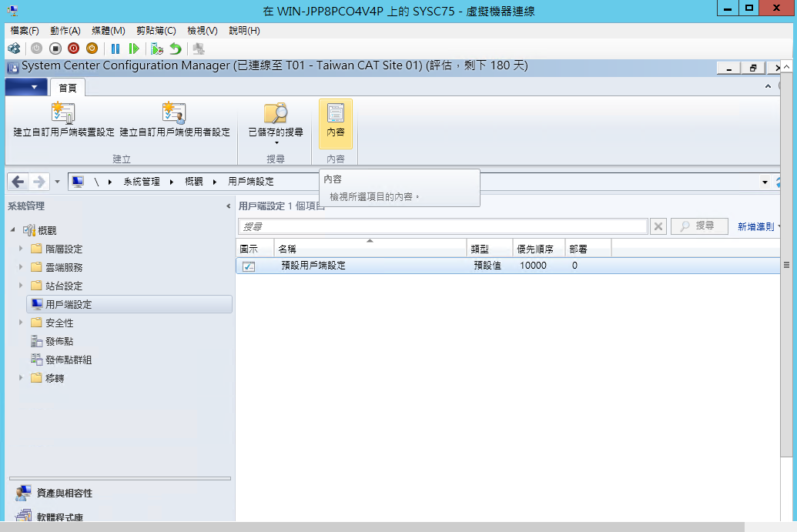The width and height of the screenshot is (797, 532).
Task: Sort by the 類型 column header
Action: pyautogui.click(x=490, y=249)
